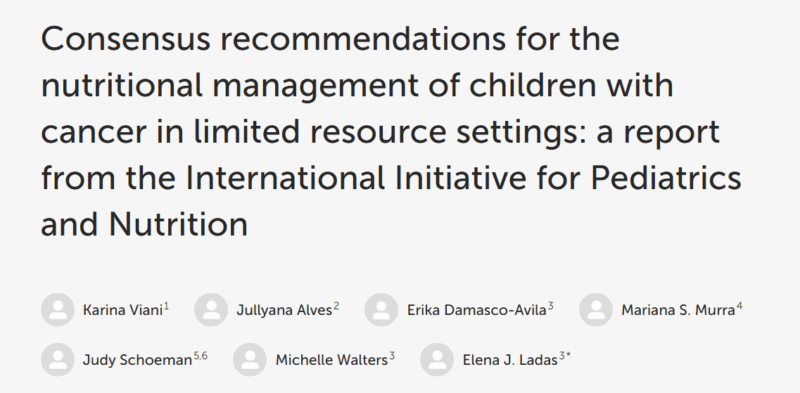
Task: Open author Karina Viani's profile link
Action: click(122, 310)
